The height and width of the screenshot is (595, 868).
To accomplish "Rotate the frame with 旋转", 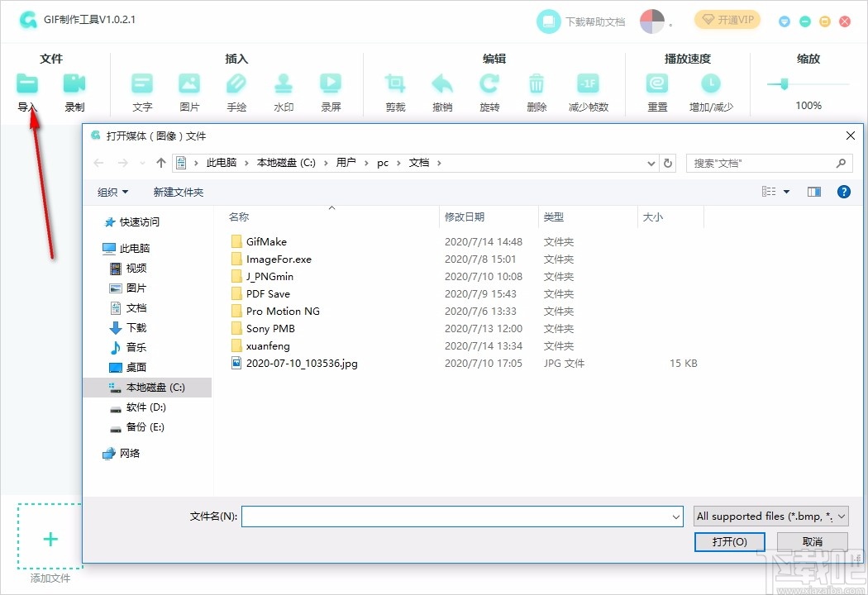I will (489, 83).
